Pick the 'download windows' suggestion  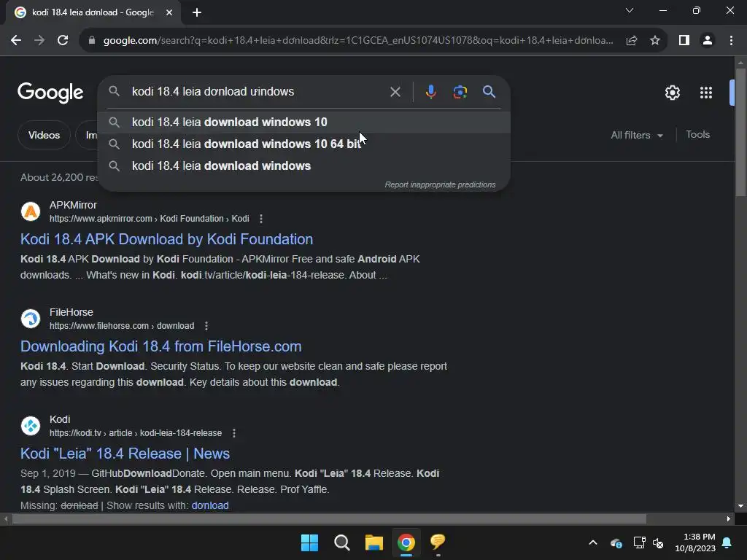click(304, 166)
